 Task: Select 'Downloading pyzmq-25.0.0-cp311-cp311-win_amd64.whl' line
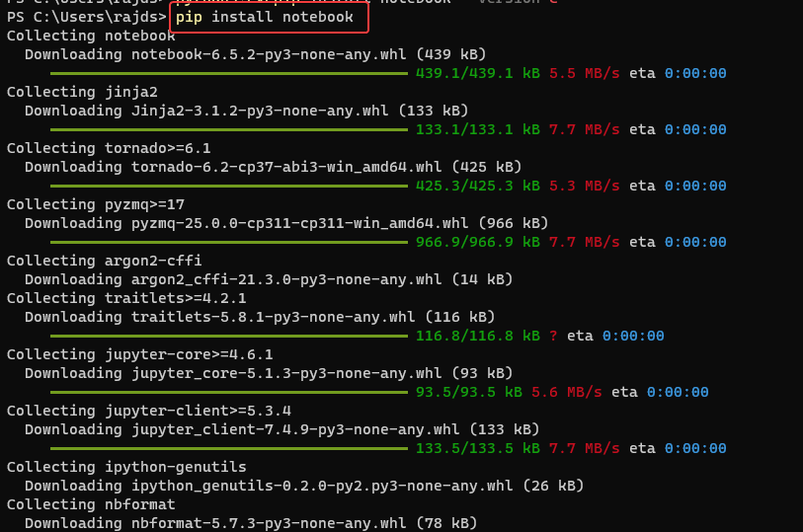(x=286, y=223)
